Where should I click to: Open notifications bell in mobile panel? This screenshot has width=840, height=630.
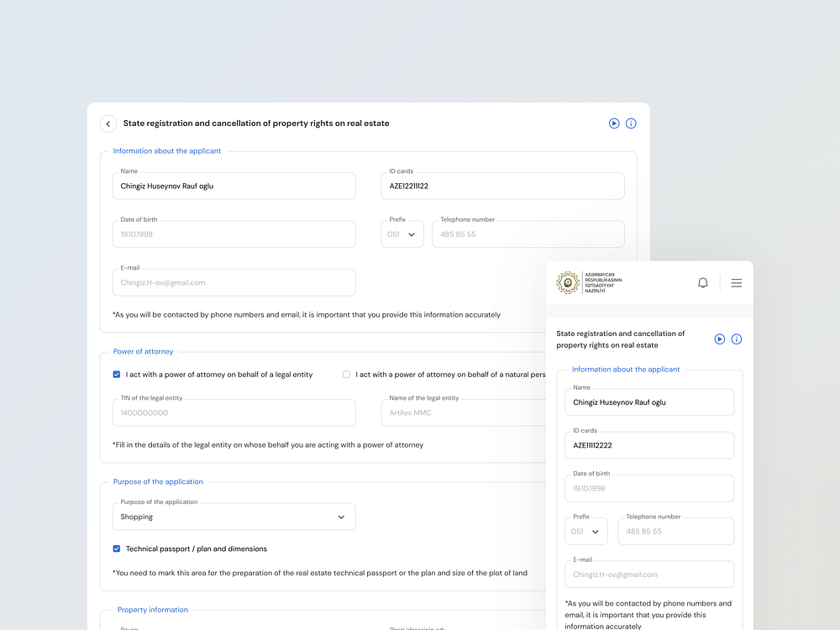pyautogui.click(x=703, y=283)
